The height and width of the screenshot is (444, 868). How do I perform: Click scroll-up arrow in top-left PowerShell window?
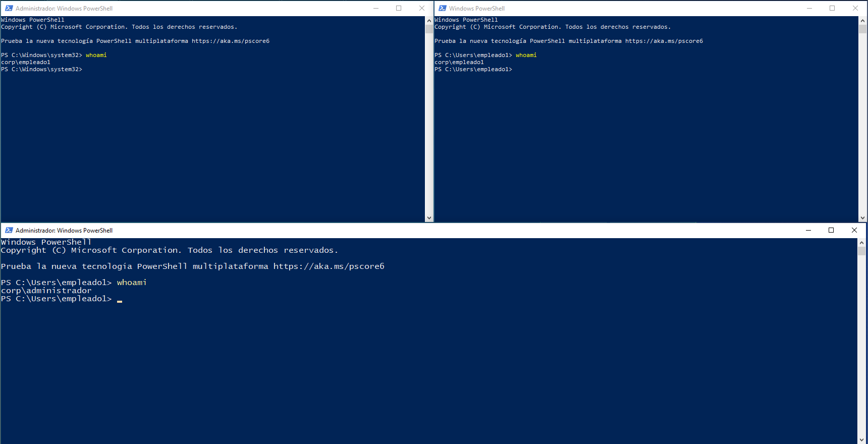pyautogui.click(x=429, y=21)
